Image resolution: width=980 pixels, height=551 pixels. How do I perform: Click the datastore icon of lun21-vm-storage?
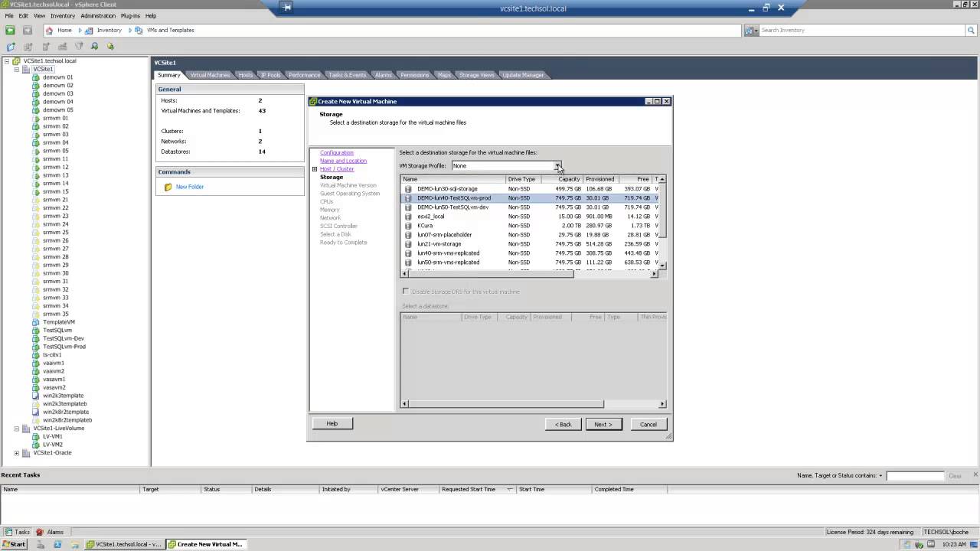(x=408, y=244)
